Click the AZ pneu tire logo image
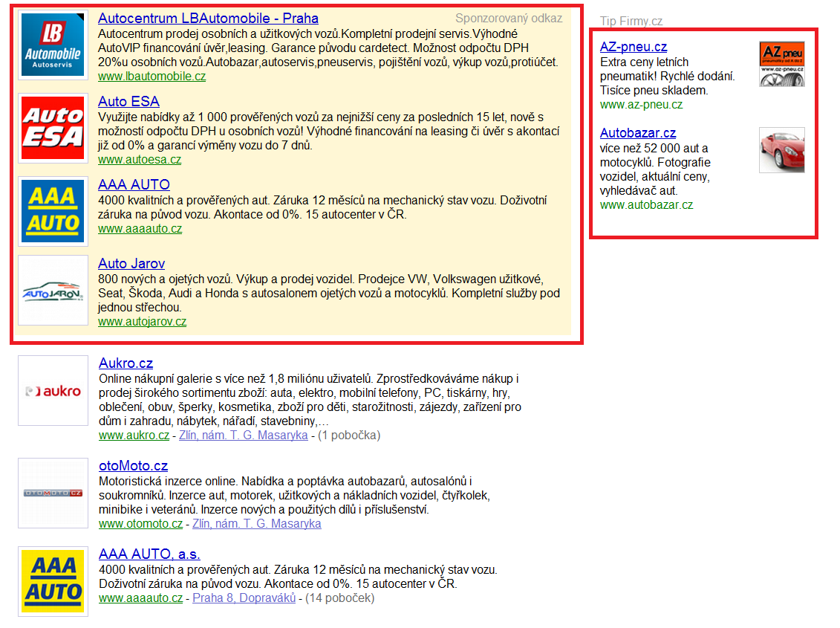 pyautogui.click(x=781, y=64)
